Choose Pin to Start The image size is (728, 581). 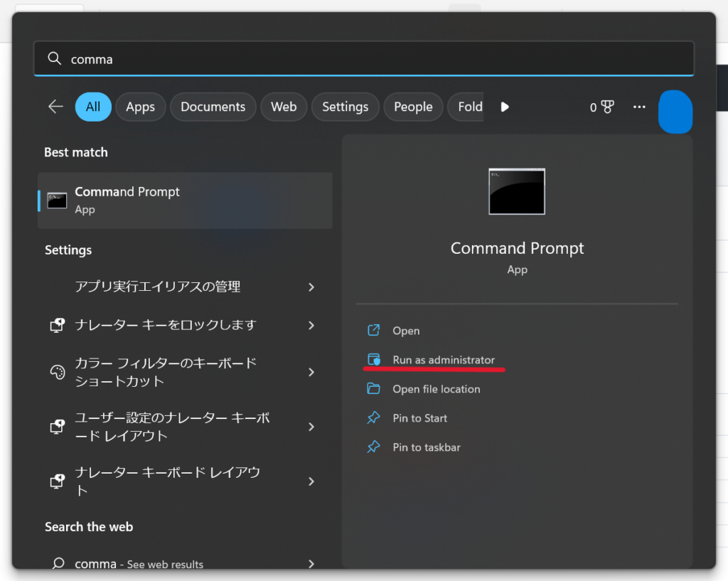419,418
